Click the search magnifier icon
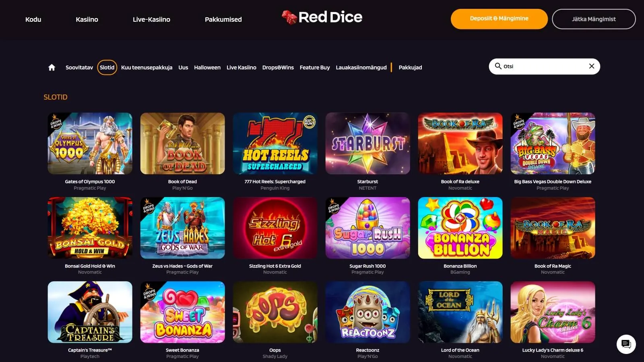644x362 pixels. click(x=498, y=66)
